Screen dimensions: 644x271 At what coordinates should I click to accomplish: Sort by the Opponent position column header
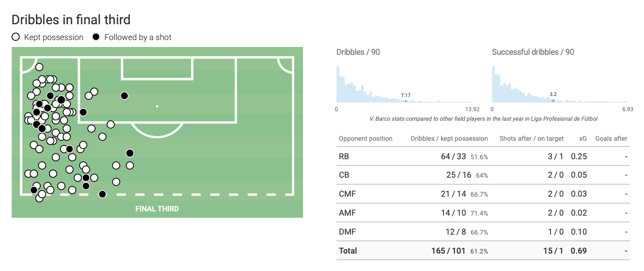(365, 139)
